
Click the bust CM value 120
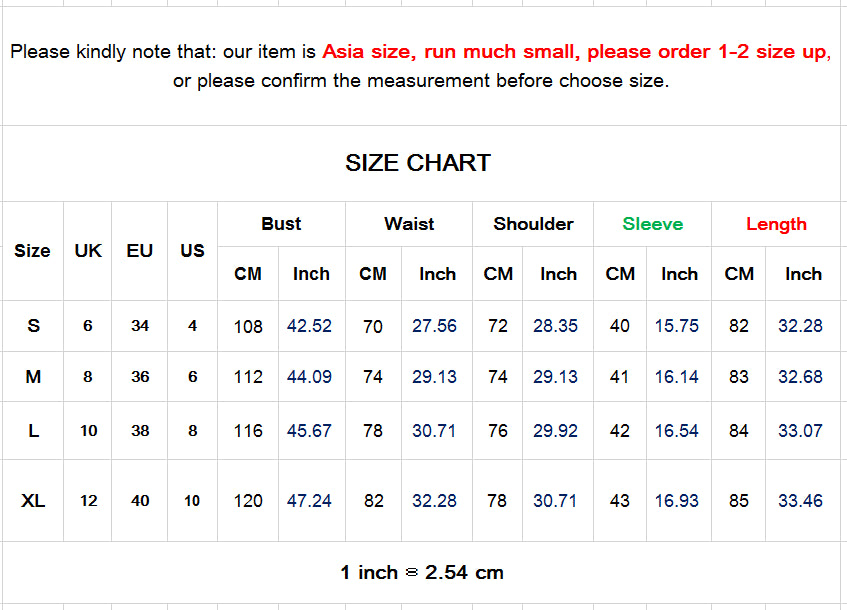(248, 500)
